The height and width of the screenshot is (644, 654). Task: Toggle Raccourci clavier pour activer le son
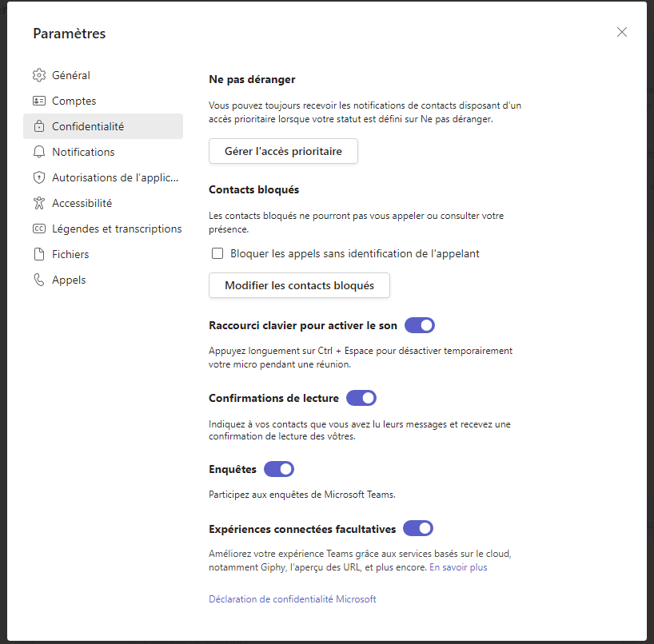pos(420,325)
